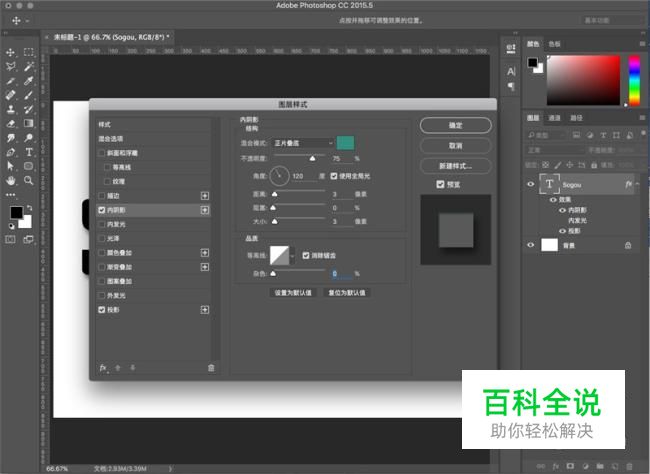Select the Hand tool
Screen dimensions: 650x474
[11, 180]
